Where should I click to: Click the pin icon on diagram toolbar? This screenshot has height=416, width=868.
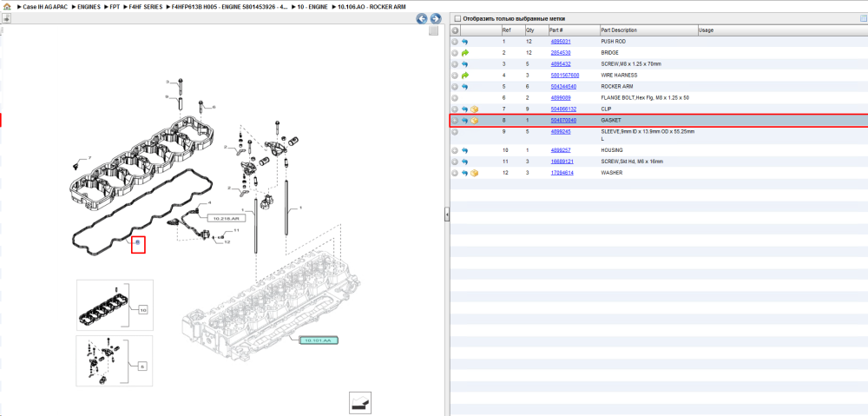[6, 18]
